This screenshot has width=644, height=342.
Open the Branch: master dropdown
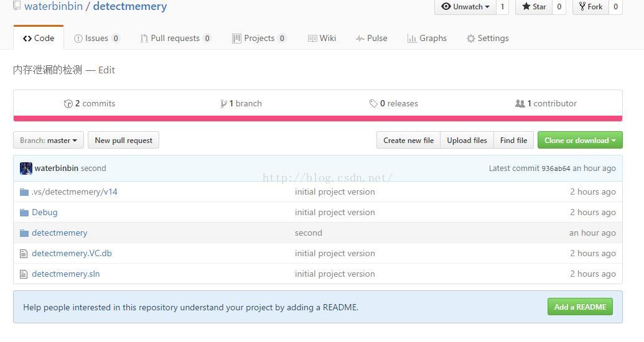pyautogui.click(x=49, y=140)
